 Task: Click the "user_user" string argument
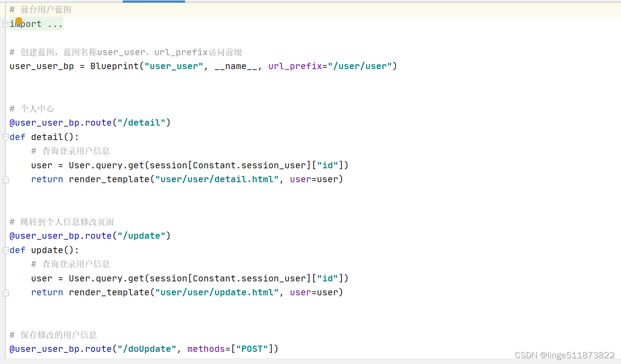click(x=174, y=66)
